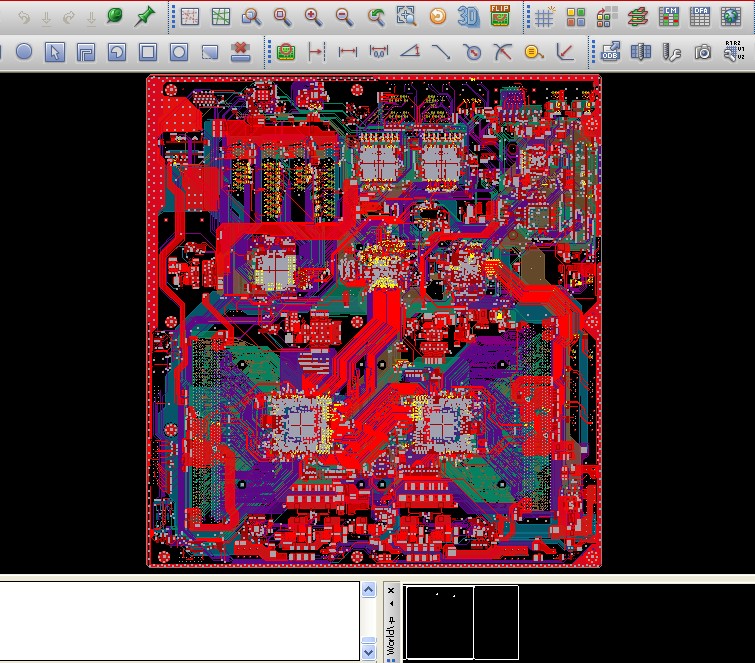Click the green pushpin icon
Viewport: 755px width, 663px height.
(145, 16)
